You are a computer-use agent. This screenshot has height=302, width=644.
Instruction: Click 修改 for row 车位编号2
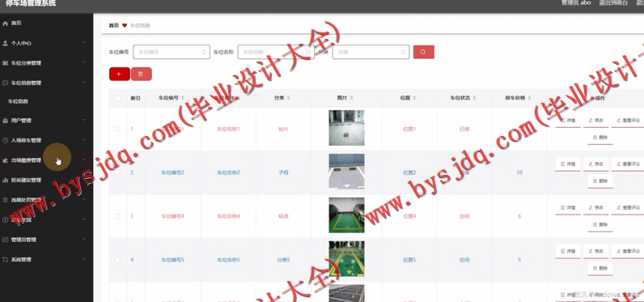[596, 164]
